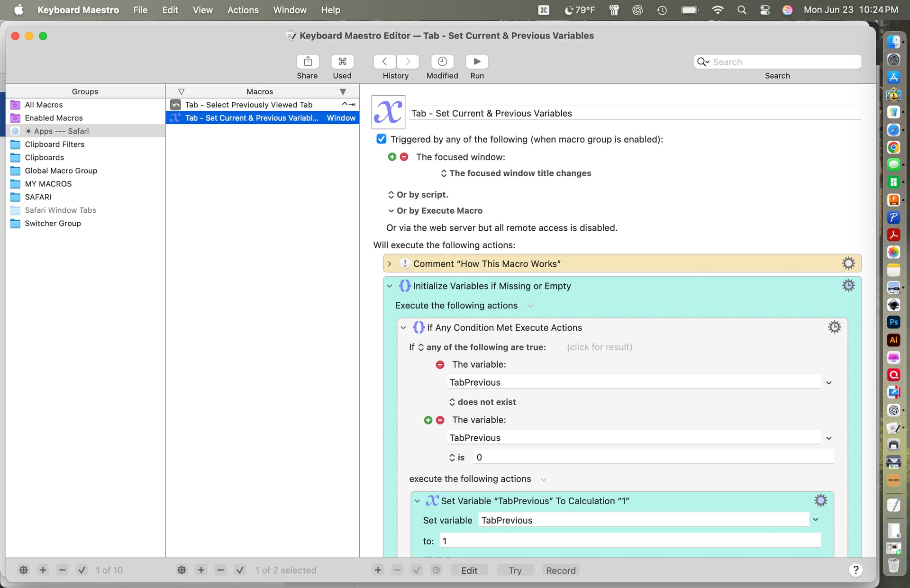Click the Edit button at bottom
Viewport: 910px width, 588px height.
(x=469, y=570)
